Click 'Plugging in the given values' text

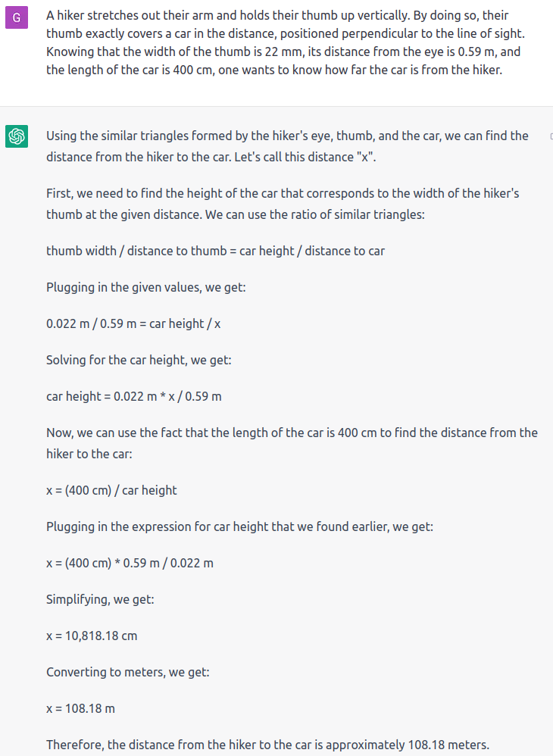[146, 287]
